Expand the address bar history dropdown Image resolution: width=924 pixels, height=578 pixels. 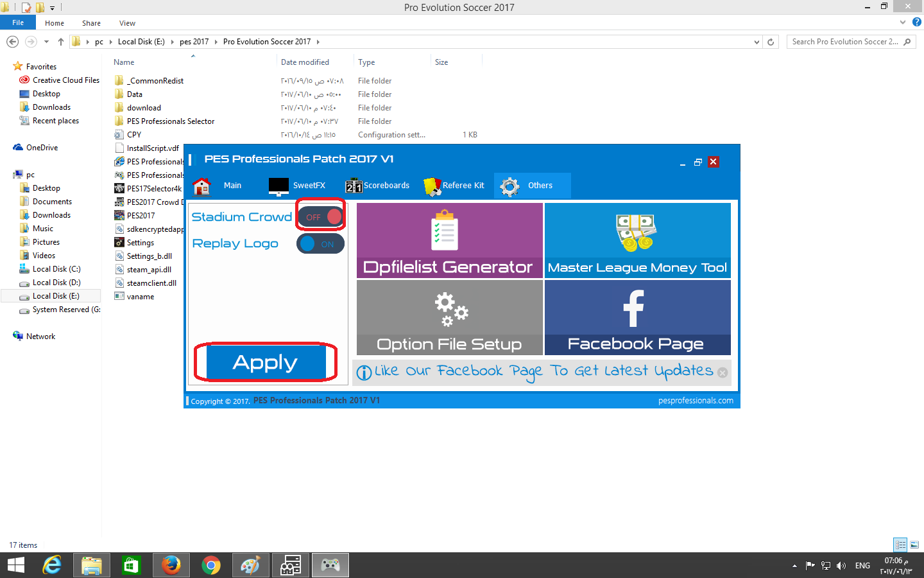[757, 42]
